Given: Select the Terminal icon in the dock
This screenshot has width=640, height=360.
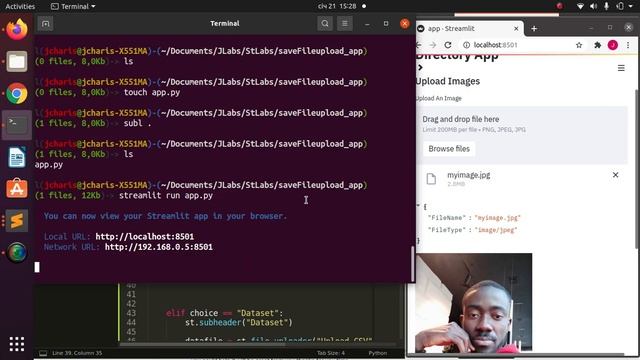Looking at the screenshot, I should click(17, 124).
